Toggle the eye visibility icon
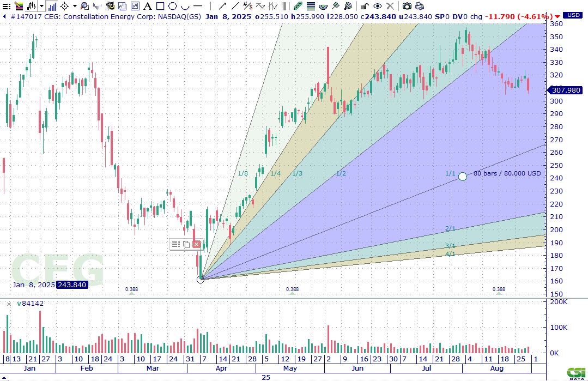 coord(377,6)
